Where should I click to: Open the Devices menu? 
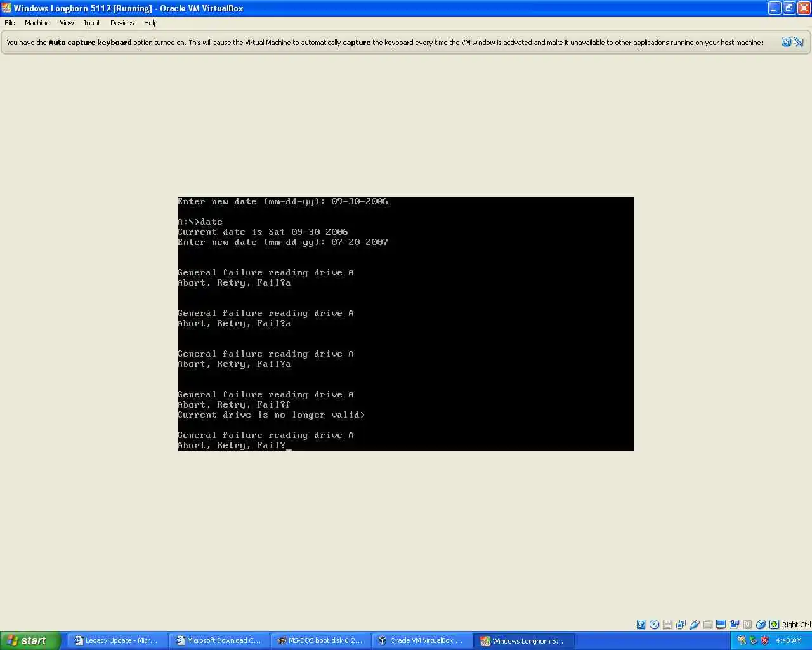coord(122,23)
